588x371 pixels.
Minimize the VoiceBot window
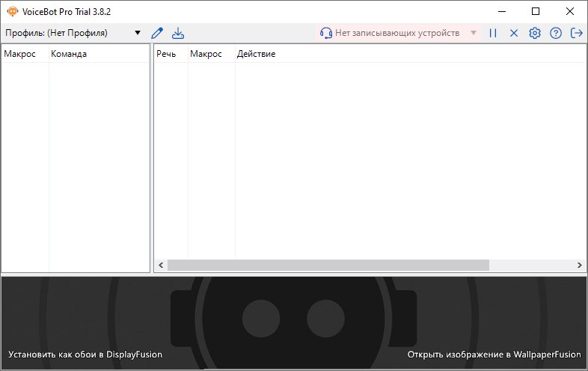(502, 12)
